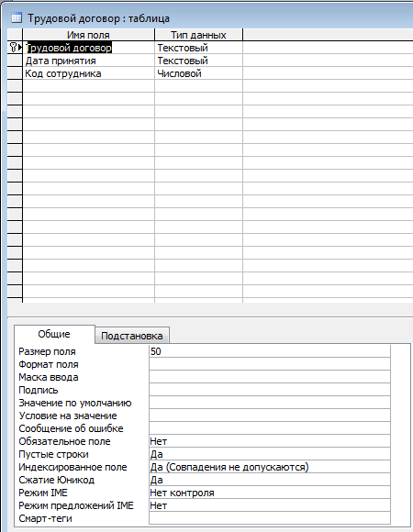413x532 pixels.
Task: Click the 'Сжатие Юникод' property label
Action: (57, 480)
